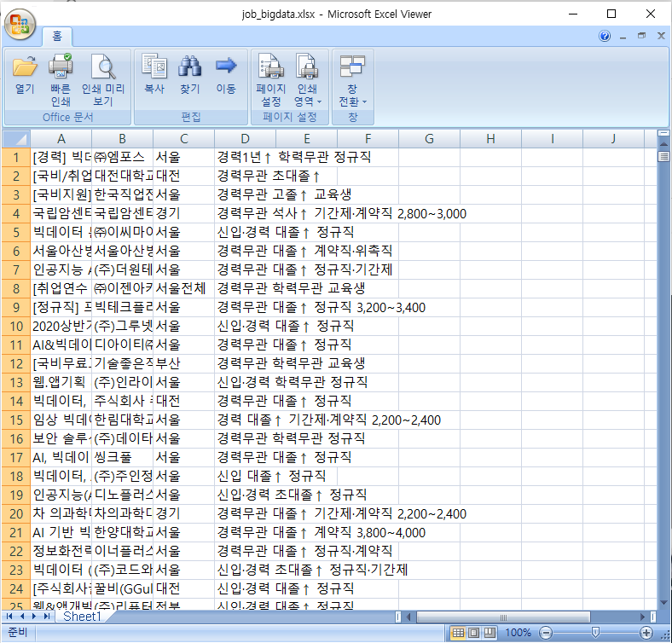
Task: Select the 서울전체 cell in row 8
Action: click(183, 288)
